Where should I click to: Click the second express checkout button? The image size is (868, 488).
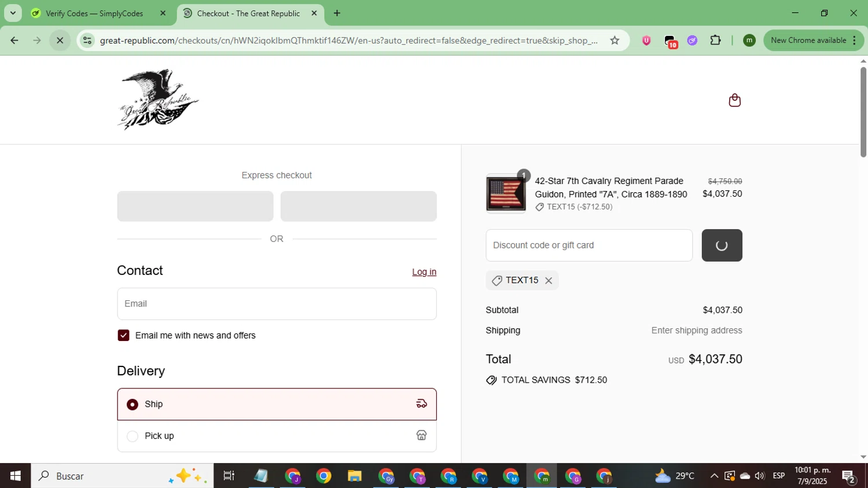358,206
